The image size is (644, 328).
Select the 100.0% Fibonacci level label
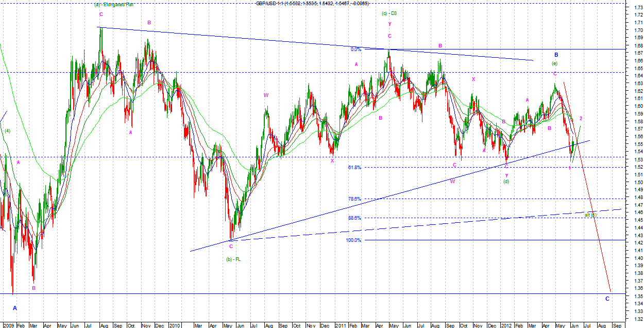click(x=353, y=240)
